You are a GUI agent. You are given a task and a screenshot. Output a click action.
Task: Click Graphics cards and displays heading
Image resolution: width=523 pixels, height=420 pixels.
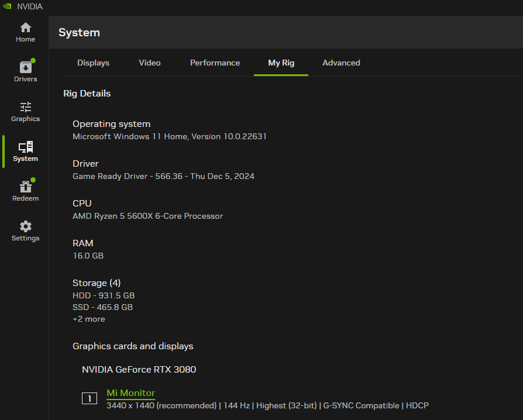(133, 346)
